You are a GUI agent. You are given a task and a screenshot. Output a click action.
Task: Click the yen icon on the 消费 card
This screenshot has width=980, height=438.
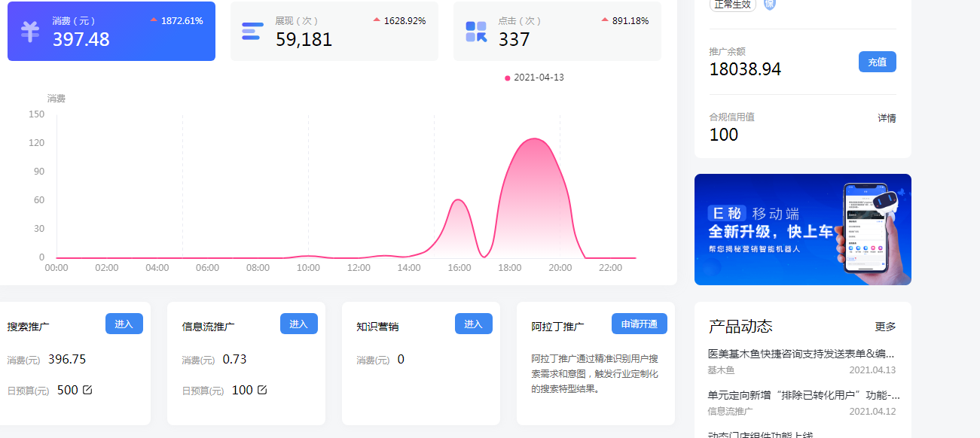pyautogui.click(x=30, y=32)
